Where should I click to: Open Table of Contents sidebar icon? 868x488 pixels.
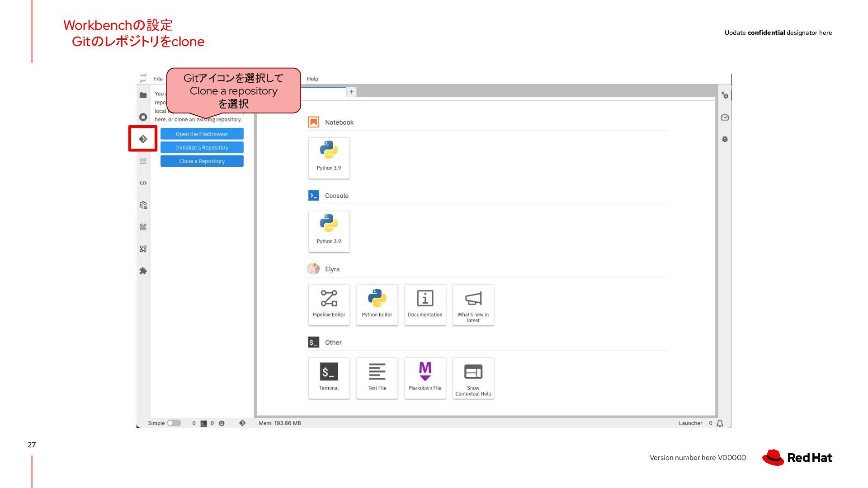pos(143,161)
